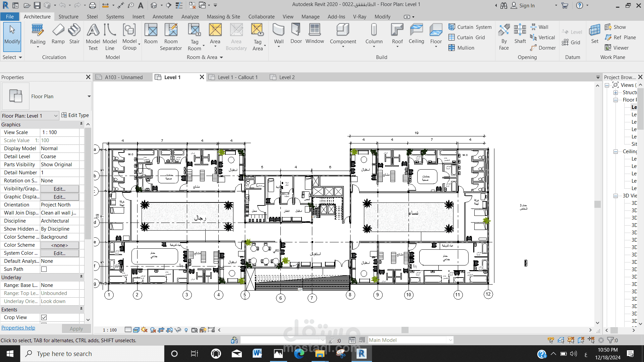
Task: Select the Ceiling tool
Action: coord(416,34)
